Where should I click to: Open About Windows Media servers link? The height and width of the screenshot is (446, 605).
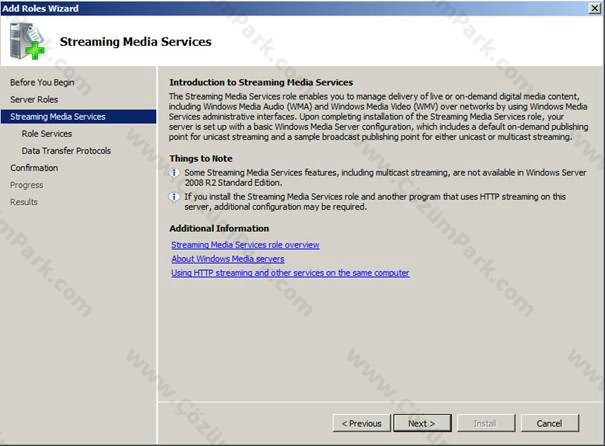click(228, 258)
